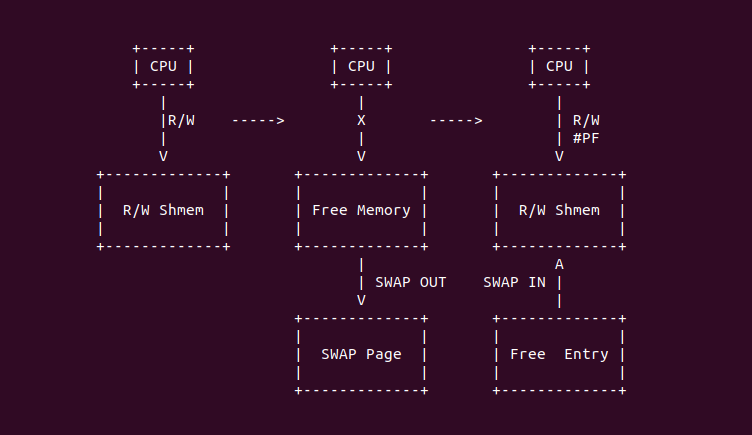Click the middle CPU box
Viewport: 752px width, 435px height.
[x=361, y=66]
